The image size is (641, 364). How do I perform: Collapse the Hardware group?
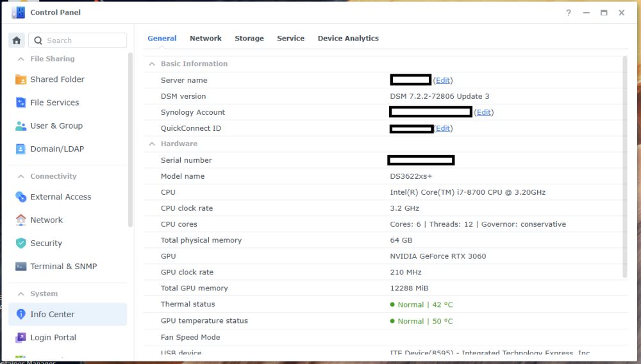tap(152, 144)
